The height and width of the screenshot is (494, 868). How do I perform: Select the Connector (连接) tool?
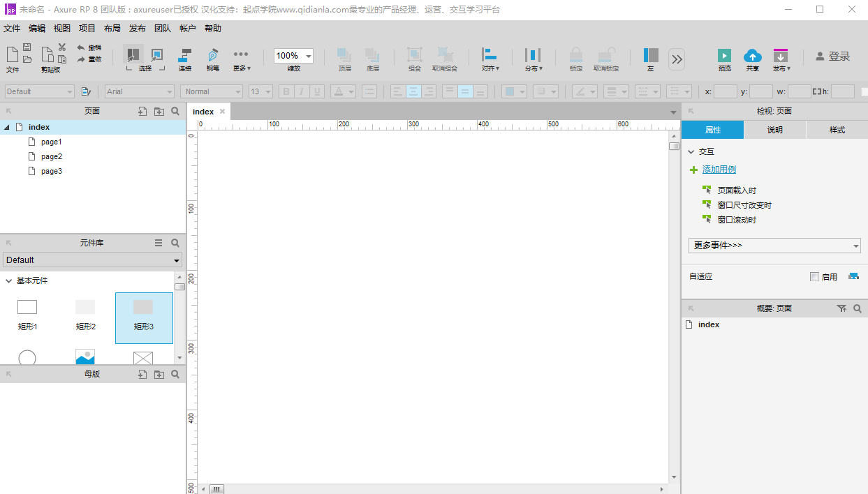click(185, 56)
